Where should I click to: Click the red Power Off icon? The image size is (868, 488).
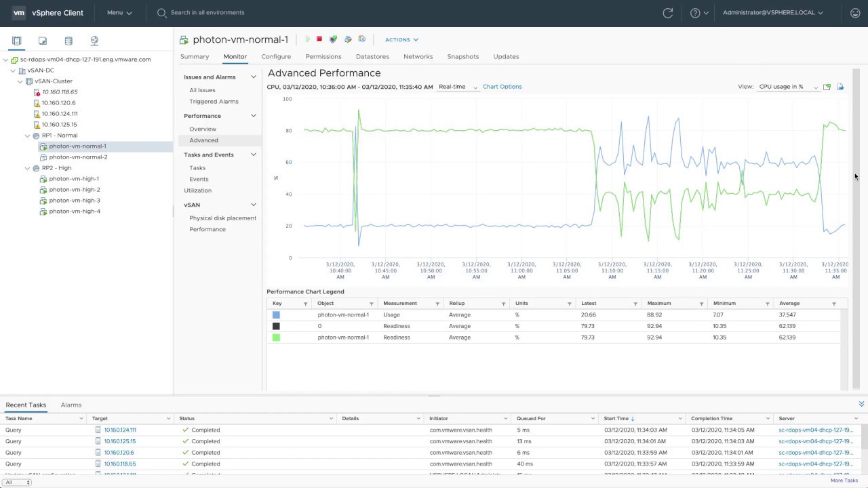[319, 39]
